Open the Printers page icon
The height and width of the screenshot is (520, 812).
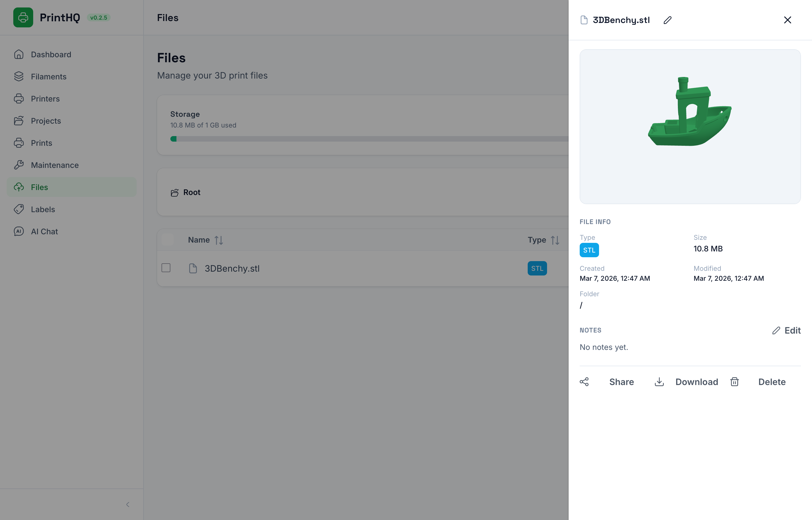point(19,98)
